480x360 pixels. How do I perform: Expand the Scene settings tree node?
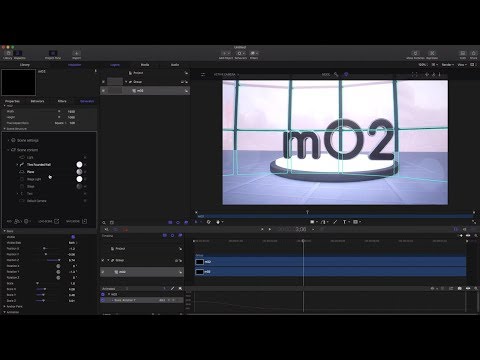tap(8, 140)
